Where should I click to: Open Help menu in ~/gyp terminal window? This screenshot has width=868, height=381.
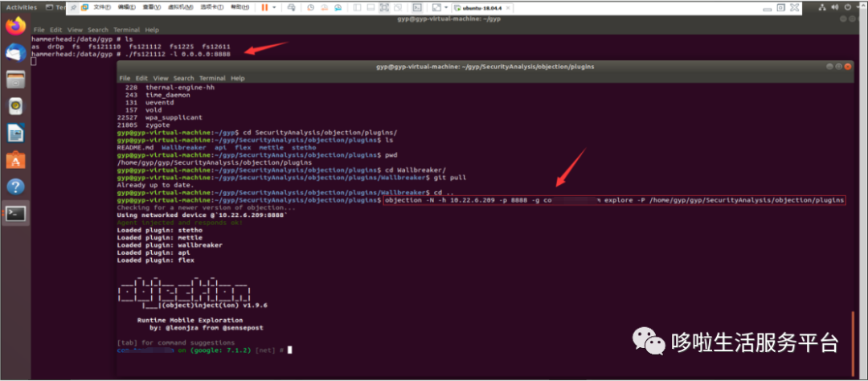pyautogui.click(x=152, y=30)
